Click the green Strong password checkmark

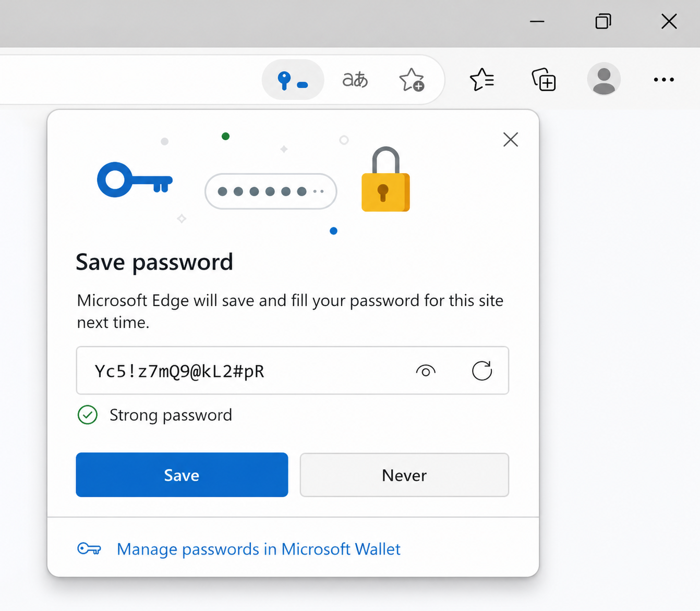click(88, 415)
